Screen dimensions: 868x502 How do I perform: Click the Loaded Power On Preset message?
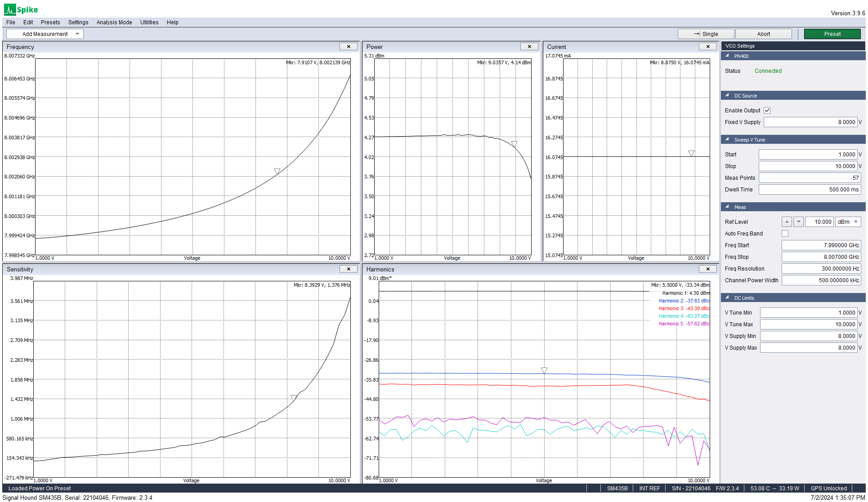pyautogui.click(x=40, y=489)
